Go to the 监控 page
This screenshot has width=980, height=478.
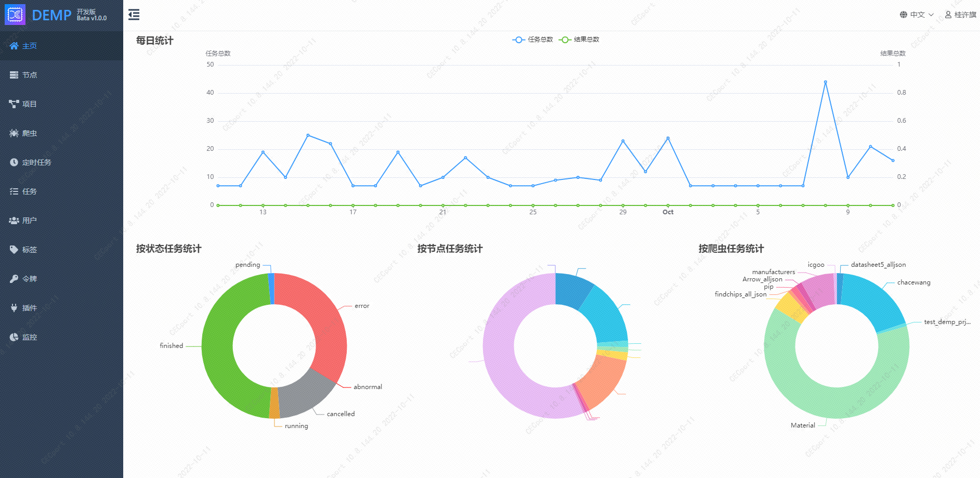tap(61, 337)
